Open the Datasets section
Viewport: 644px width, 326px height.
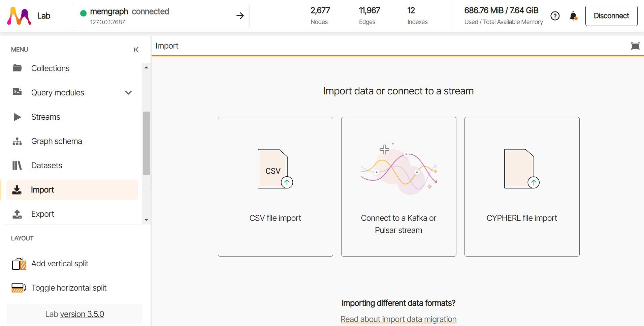tap(46, 166)
